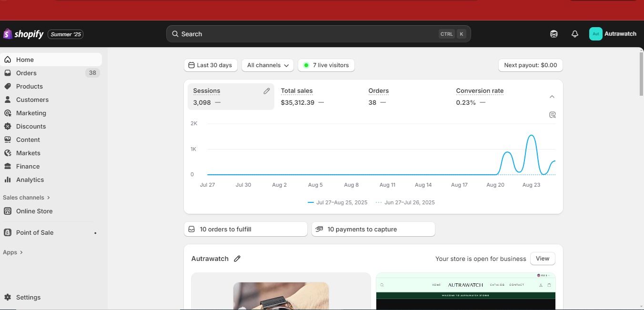
Task: Go to Orders in the sidebar
Action: click(26, 73)
